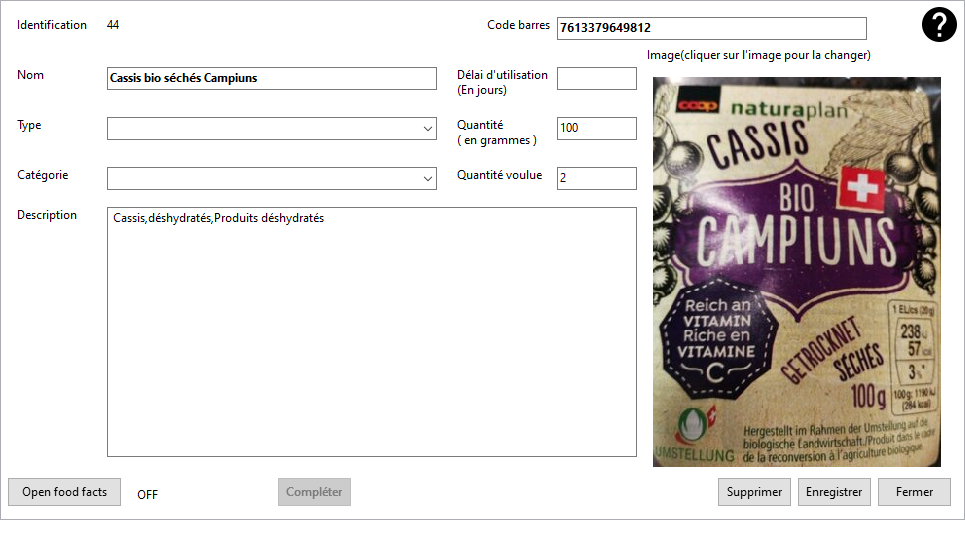
Task: Click the Identification value 44
Action: pos(113,25)
